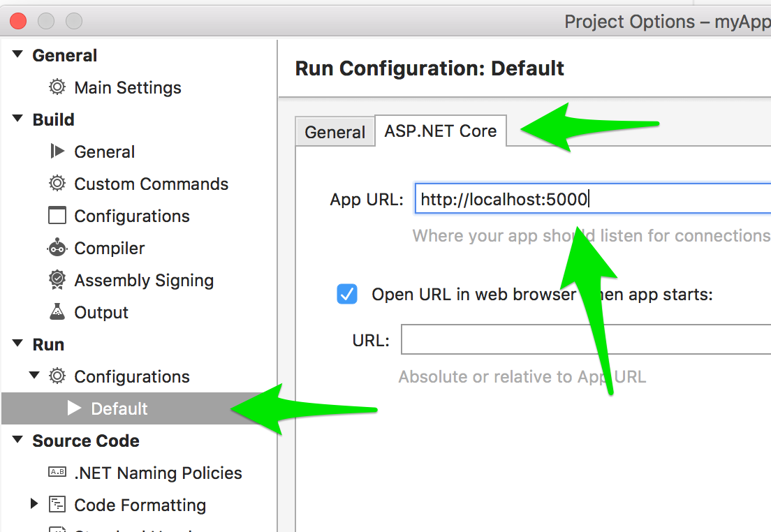Open Source Code section header
Screen dimensions: 771x532
coord(85,441)
